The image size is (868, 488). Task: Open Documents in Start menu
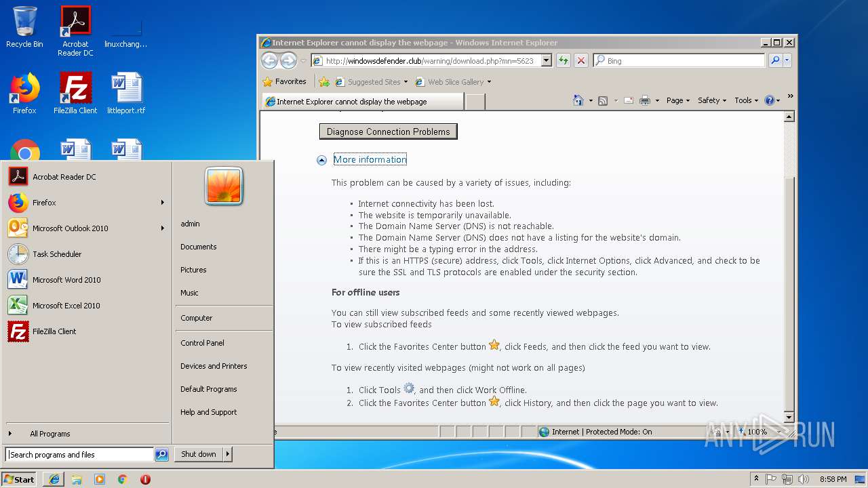pos(198,247)
